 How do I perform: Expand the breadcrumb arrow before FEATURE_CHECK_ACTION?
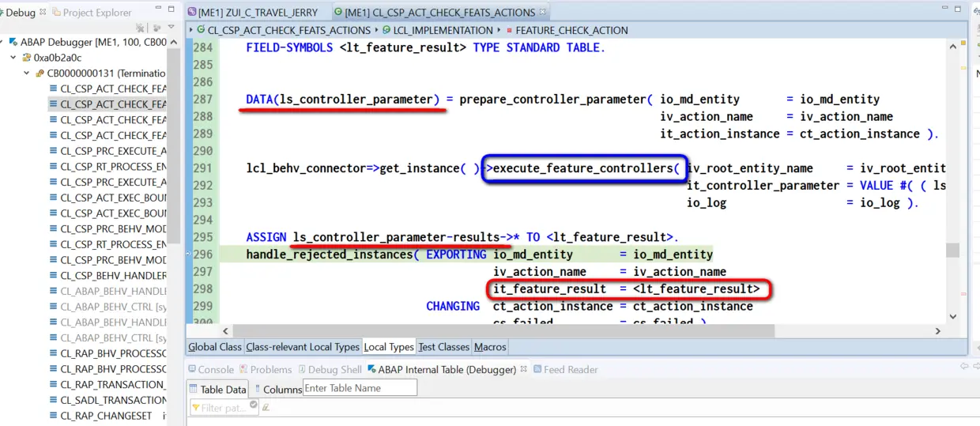(499, 30)
